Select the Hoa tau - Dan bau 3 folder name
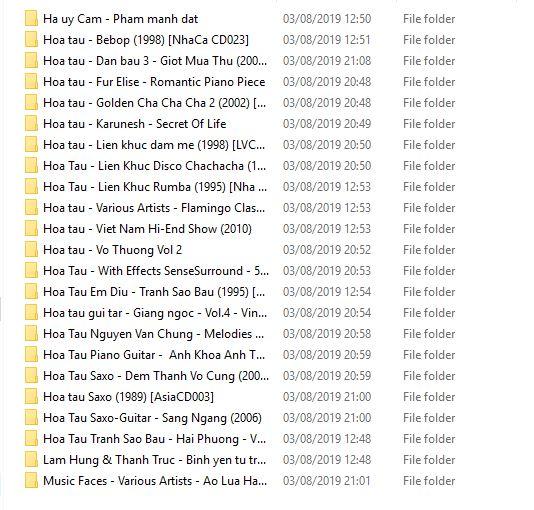The width and height of the screenshot is (534, 510). point(155,61)
